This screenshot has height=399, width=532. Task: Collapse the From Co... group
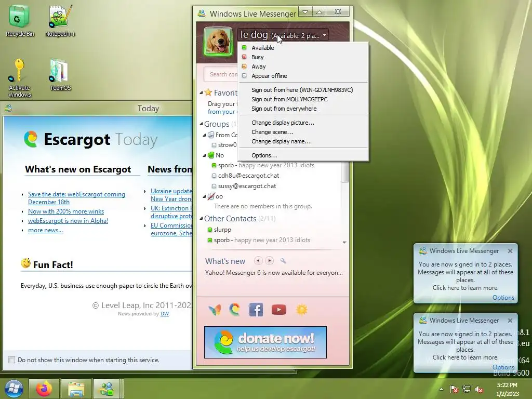tap(205, 135)
